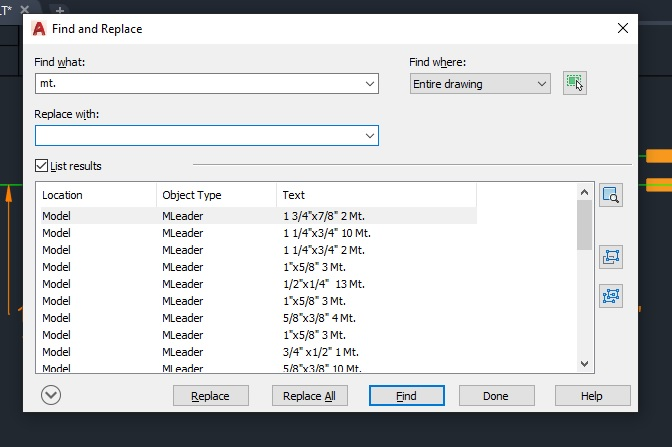This screenshot has height=447, width=672.
Task: Open the Replace with dropdown arrow
Action: tap(370, 135)
